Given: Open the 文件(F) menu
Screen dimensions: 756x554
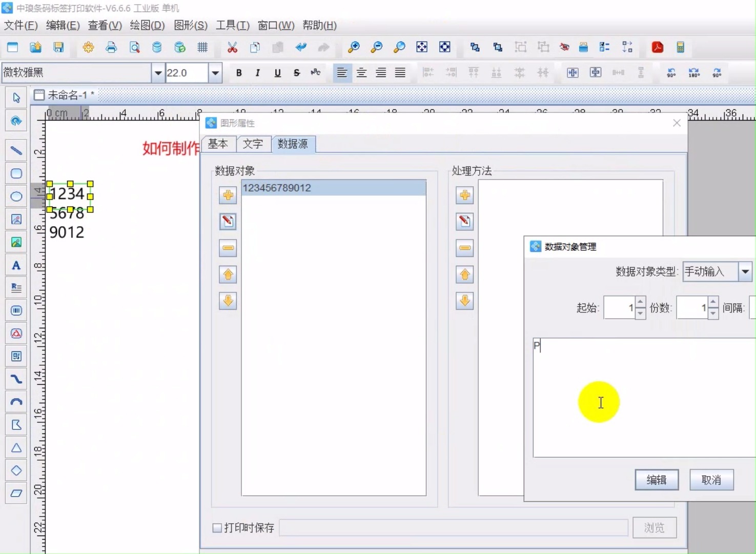Looking at the screenshot, I should [21, 25].
